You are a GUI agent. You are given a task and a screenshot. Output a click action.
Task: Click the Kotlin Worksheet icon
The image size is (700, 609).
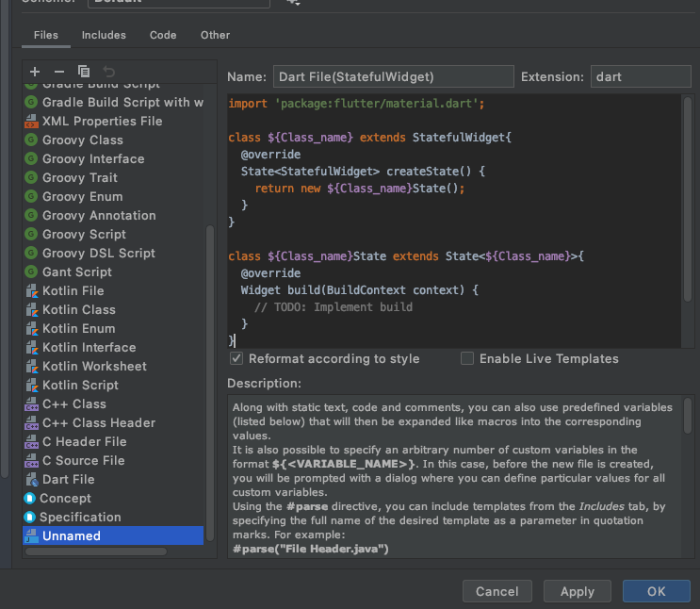(x=32, y=366)
